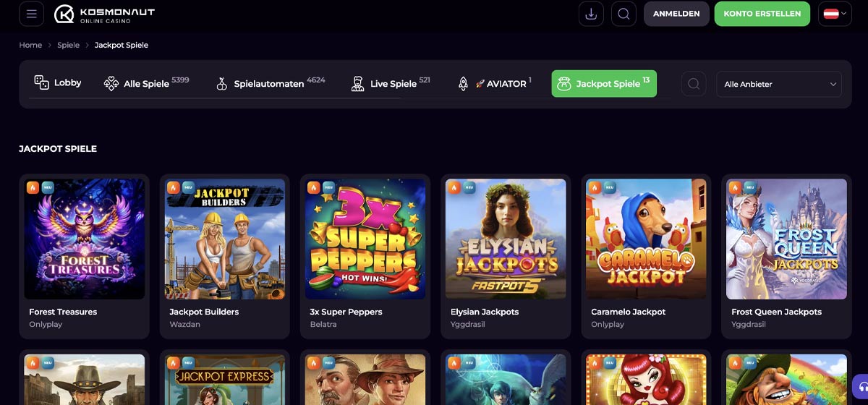Image resolution: width=868 pixels, height=405 pixels.
Task: Open the Frost Queen Jackpots game thumbnail
Action: (786, 239)
